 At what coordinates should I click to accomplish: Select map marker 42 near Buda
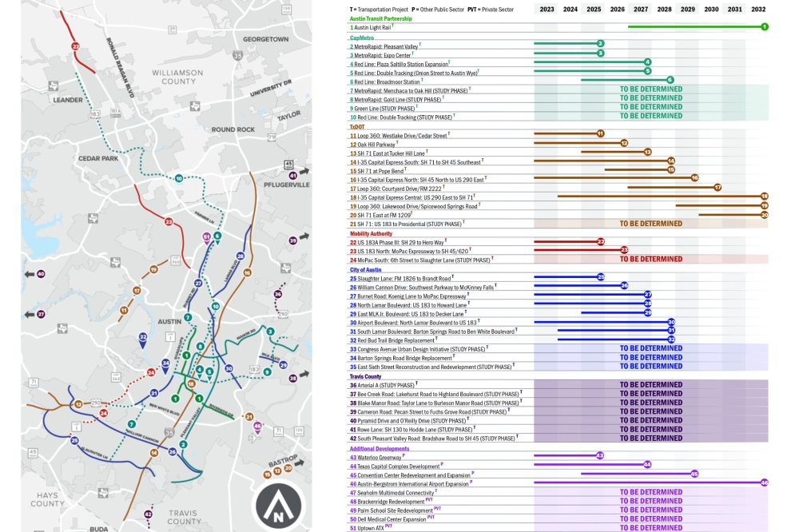148,514
